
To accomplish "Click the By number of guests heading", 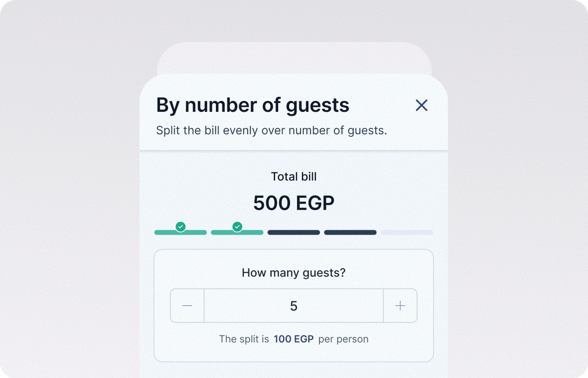I will pos(253,105).
